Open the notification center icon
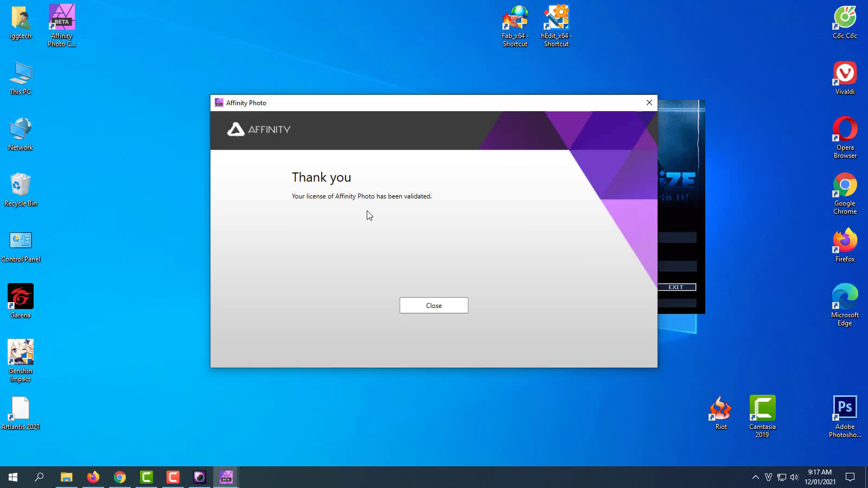Viewport: 868px width, 488px height. [x=850, y=477]
